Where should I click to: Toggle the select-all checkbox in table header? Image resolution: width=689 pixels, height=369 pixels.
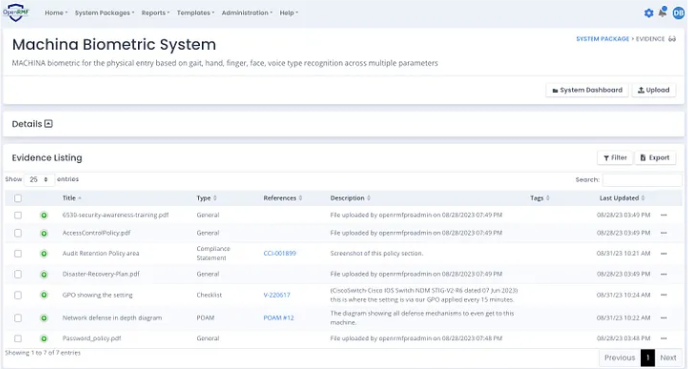(18, 198)
